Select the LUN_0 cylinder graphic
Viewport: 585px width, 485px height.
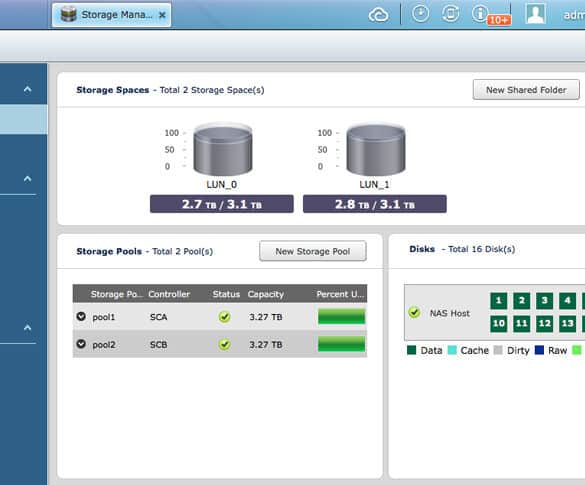click(223, 149)
